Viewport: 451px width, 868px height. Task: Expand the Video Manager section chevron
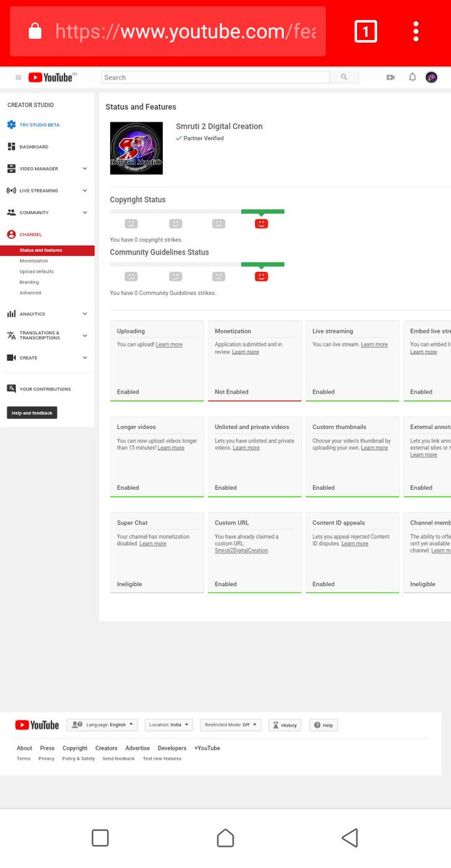(x=85, y=169)
